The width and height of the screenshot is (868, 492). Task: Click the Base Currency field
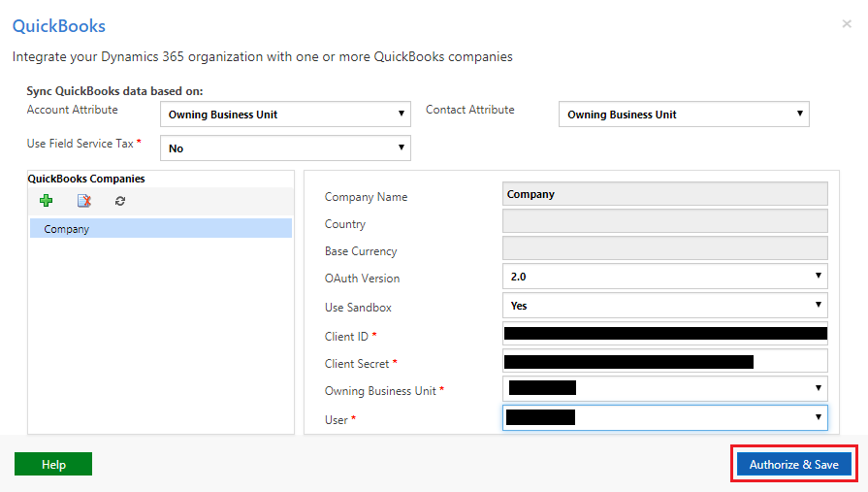click(665, 248)
